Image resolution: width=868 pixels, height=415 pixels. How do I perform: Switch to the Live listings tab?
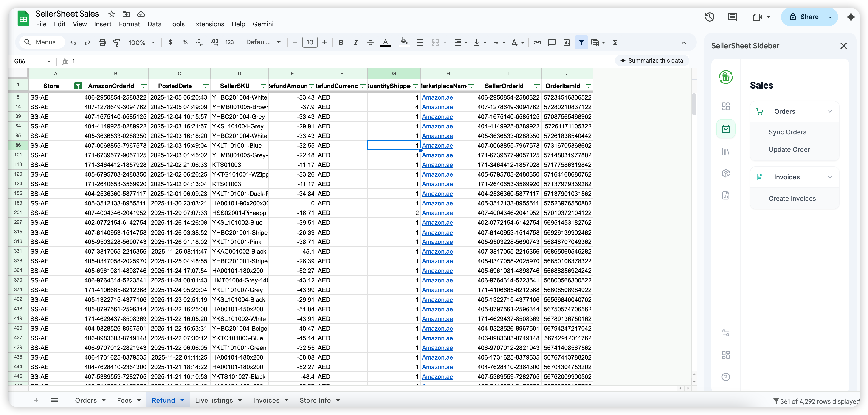(x=214, y=400)
